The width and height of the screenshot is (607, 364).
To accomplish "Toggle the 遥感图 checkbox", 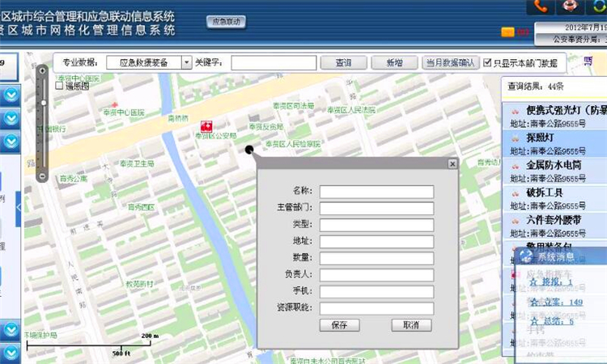I will pyautogui.click(x=59, y=86).
